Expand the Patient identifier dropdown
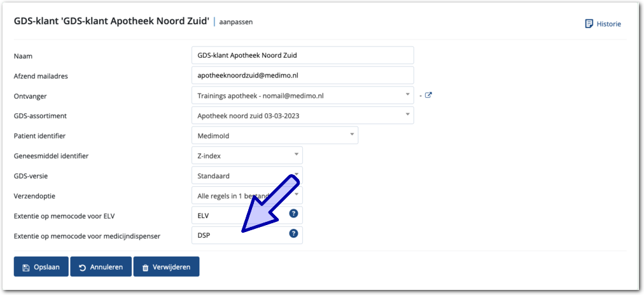Screen dimensions: 644x295 tap(274, 135)
